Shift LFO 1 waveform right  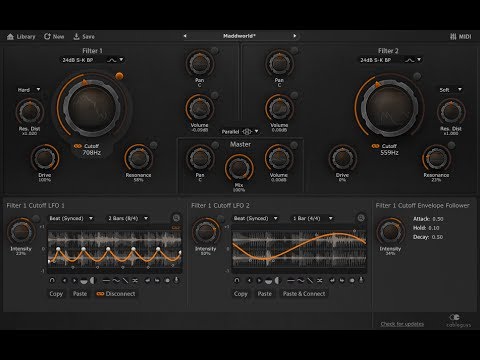[75, 280]
